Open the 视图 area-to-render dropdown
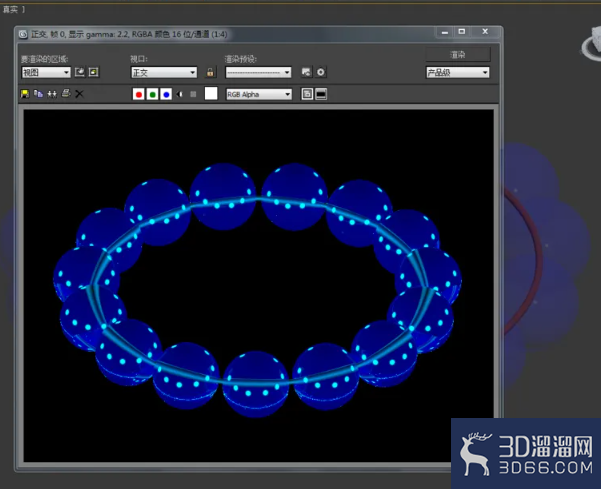601x489 pixels. point(46,72)
